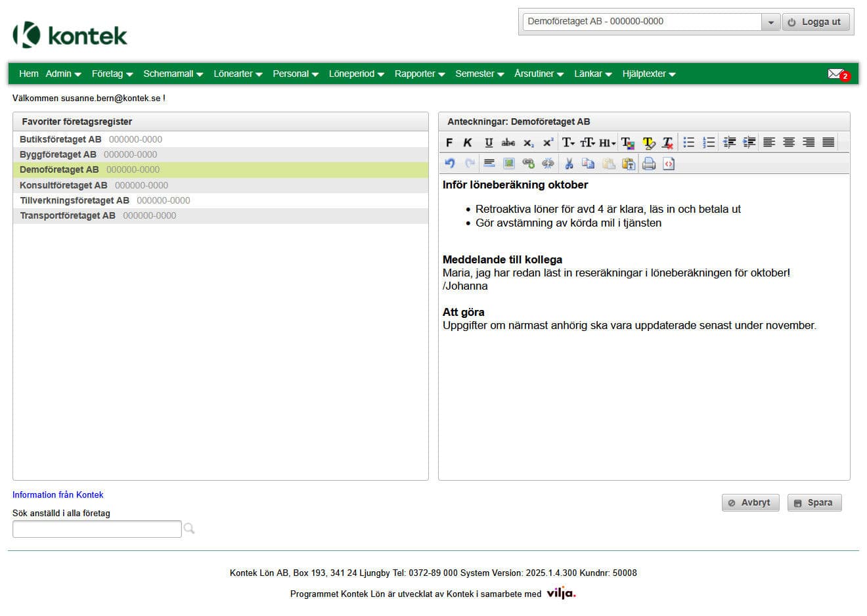
Task: Expand the Schemamall menu
Action: click(173, 74)
